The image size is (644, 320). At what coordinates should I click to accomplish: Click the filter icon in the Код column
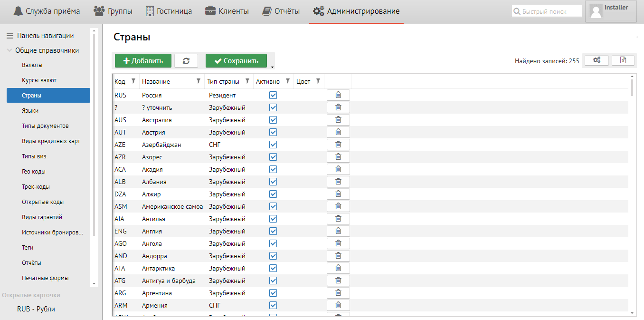pos(133,81)
